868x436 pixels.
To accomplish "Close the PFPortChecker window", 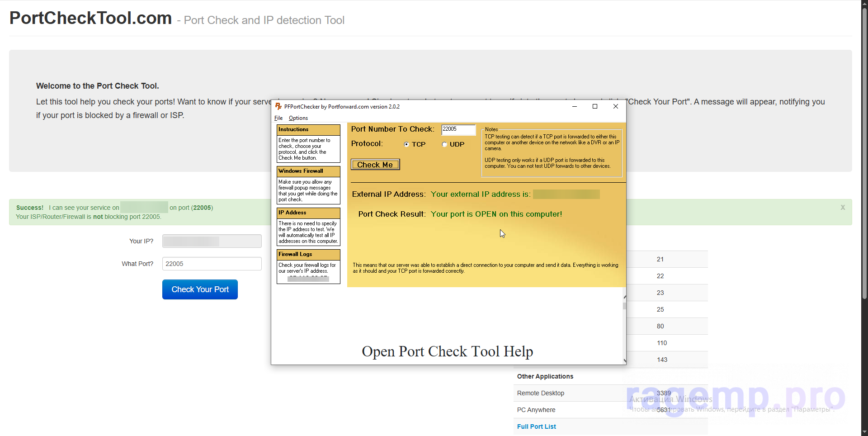I will 615,107.
